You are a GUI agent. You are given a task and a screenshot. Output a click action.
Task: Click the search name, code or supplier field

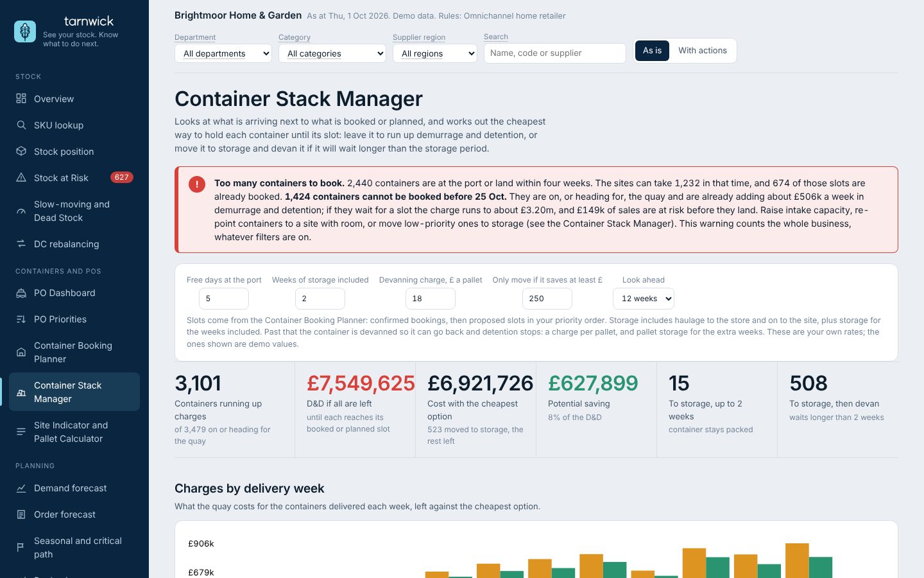[555, 53]
